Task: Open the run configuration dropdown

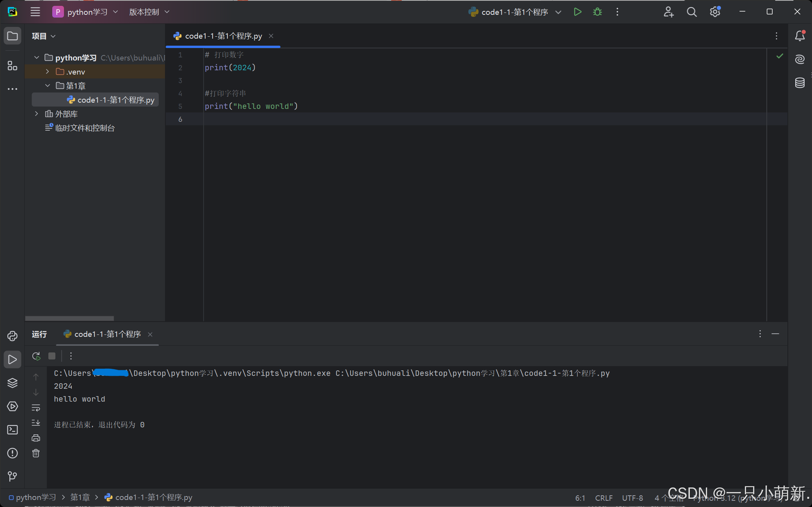Action: tap(515, 12)
